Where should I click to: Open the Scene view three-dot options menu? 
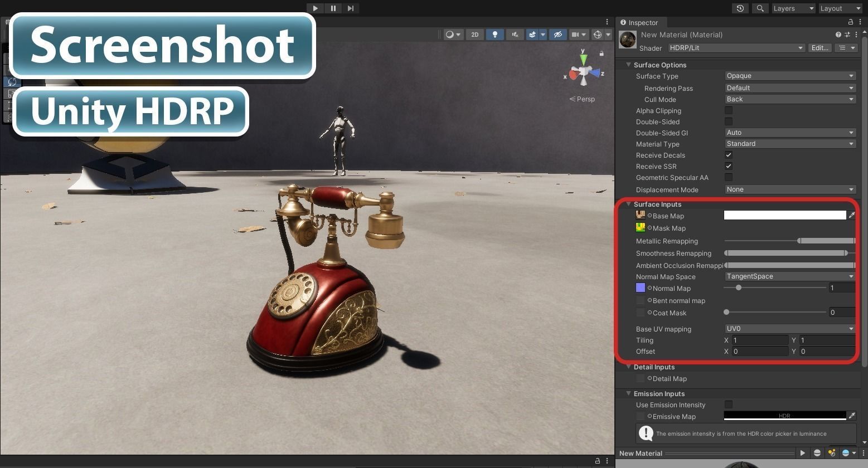[x=607, y=22]
